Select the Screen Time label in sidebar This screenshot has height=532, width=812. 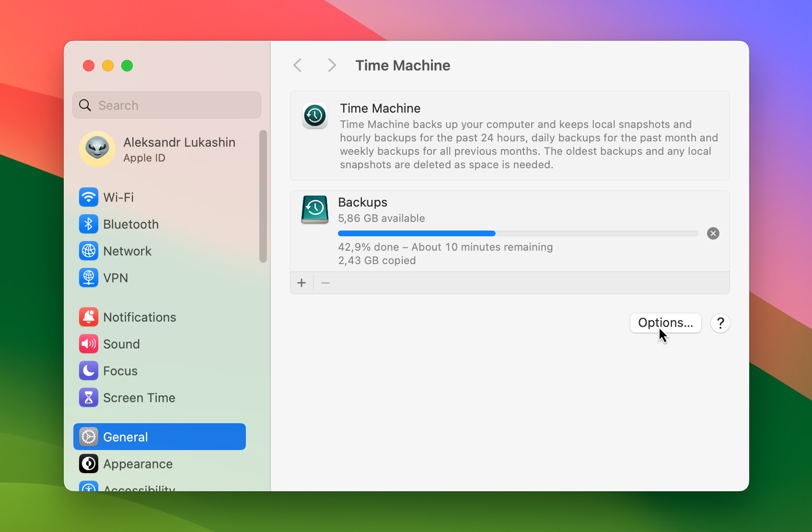click(x=139, y=397)
